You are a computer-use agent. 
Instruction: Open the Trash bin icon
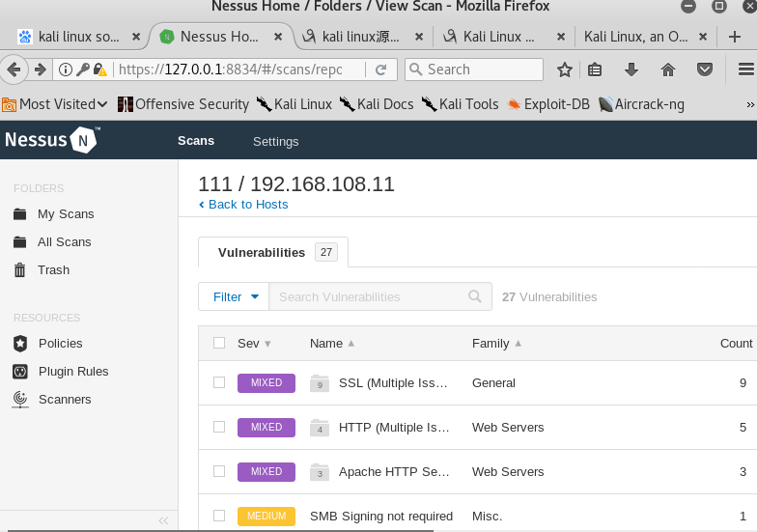pos(19,270)
